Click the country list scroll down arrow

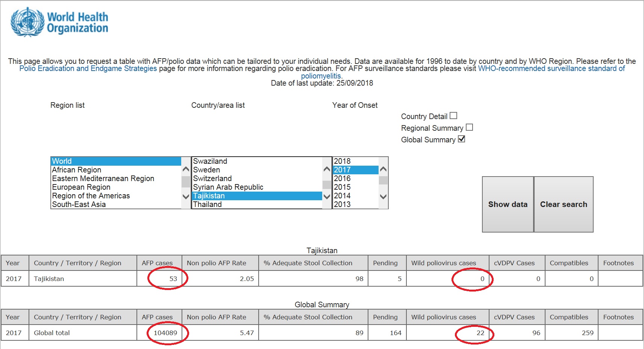(327, 196)
